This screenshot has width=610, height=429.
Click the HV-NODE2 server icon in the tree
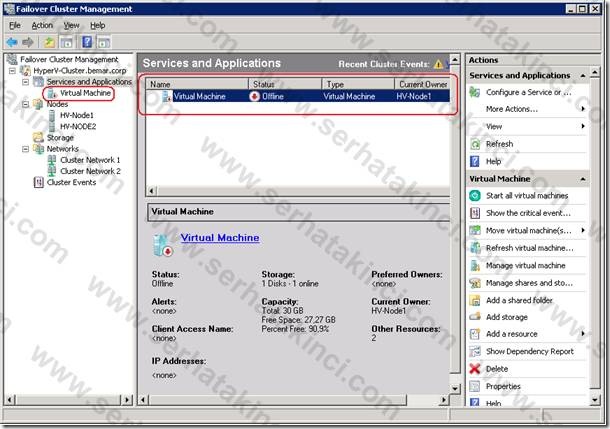point(52,127)
